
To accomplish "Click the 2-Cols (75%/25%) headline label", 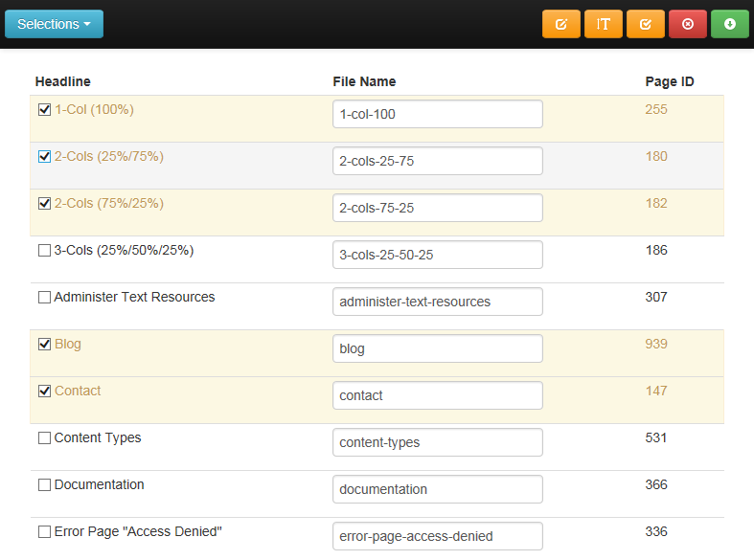I will 109,204.
